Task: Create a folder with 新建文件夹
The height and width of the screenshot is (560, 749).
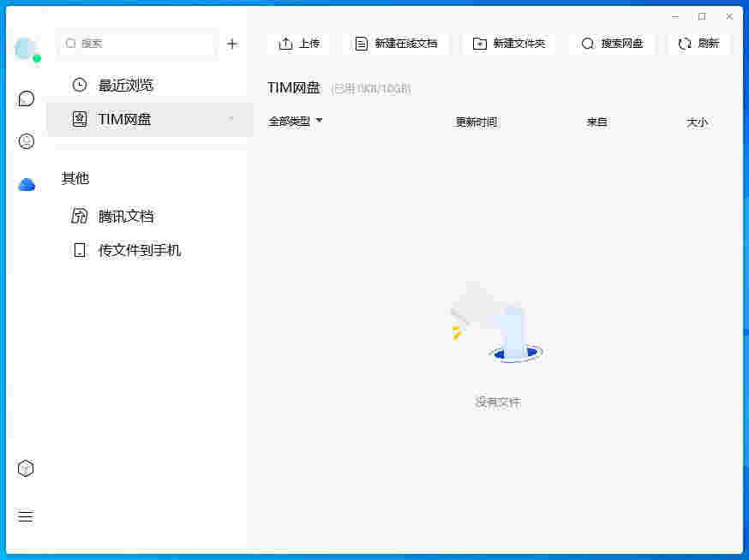Action: click(x=509, y=43)
